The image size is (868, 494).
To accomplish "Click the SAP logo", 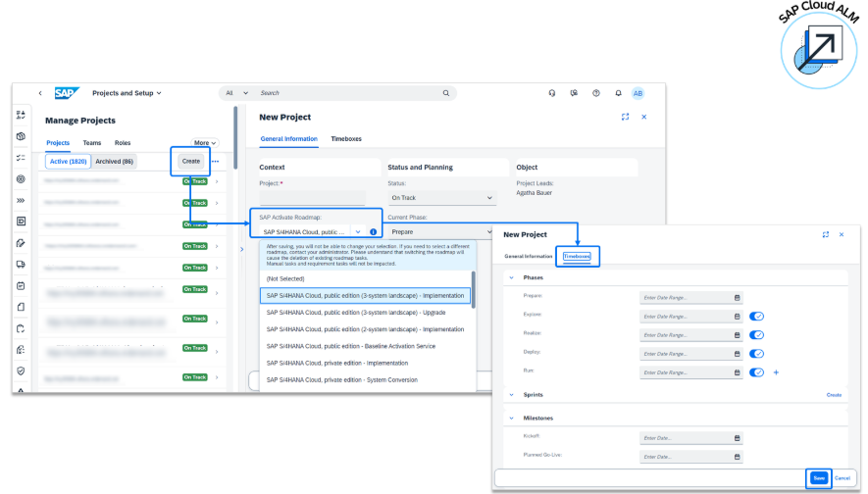I will click(x=66, y=93).
